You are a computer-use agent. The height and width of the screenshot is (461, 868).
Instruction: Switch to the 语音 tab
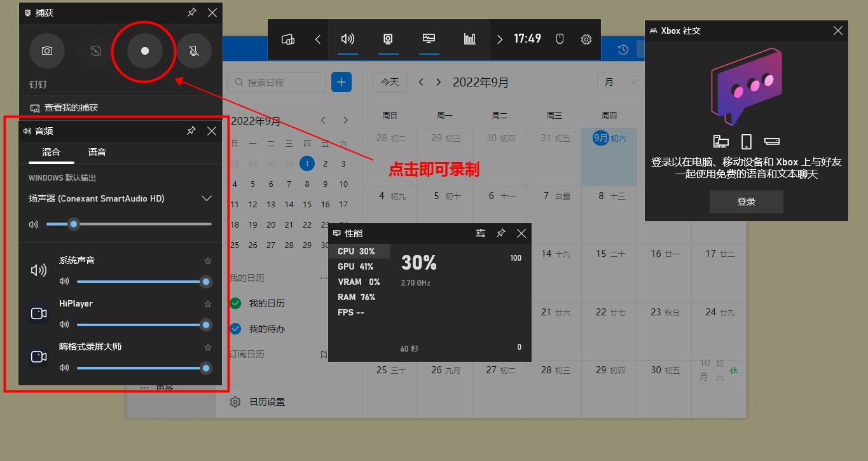pos(97,152)
